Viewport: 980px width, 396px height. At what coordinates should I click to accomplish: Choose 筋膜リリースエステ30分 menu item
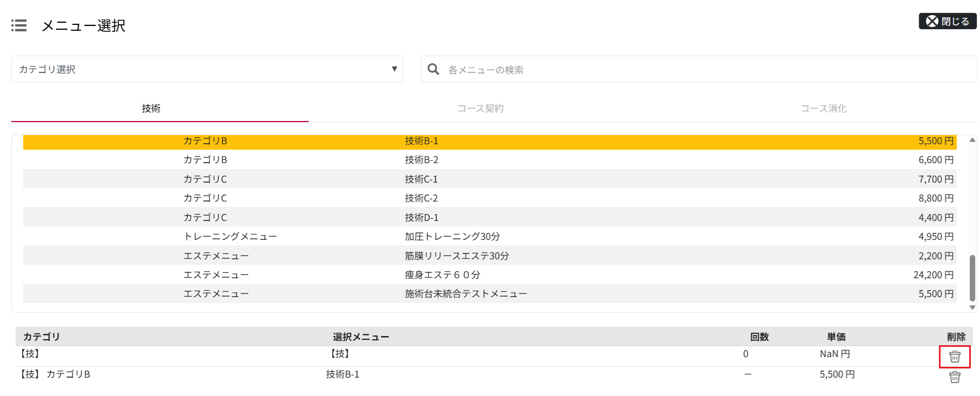click(x=457, y=256)
